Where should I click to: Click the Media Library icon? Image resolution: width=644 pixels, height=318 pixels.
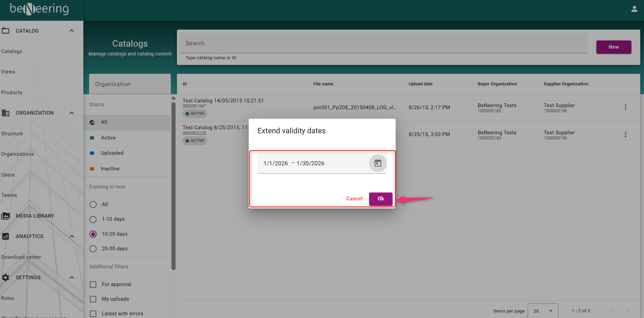(x=6, y=216)
